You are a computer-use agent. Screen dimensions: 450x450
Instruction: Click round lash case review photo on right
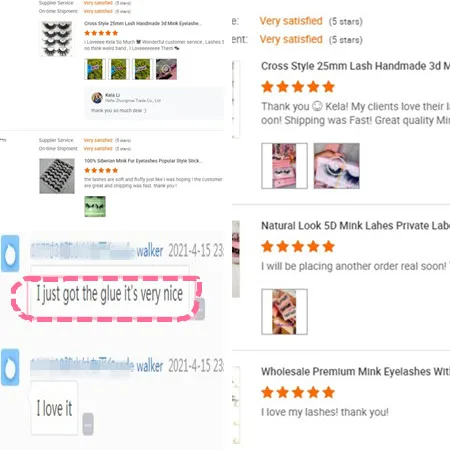337,166
